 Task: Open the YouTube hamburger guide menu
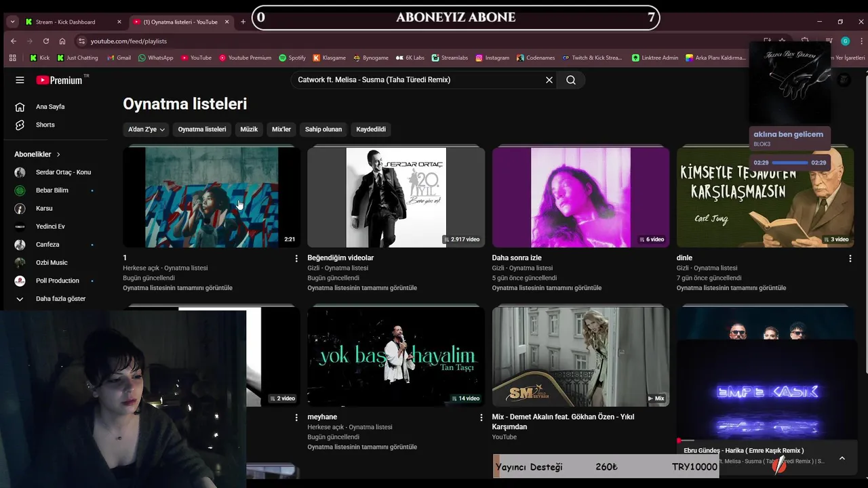coord(20,80)
